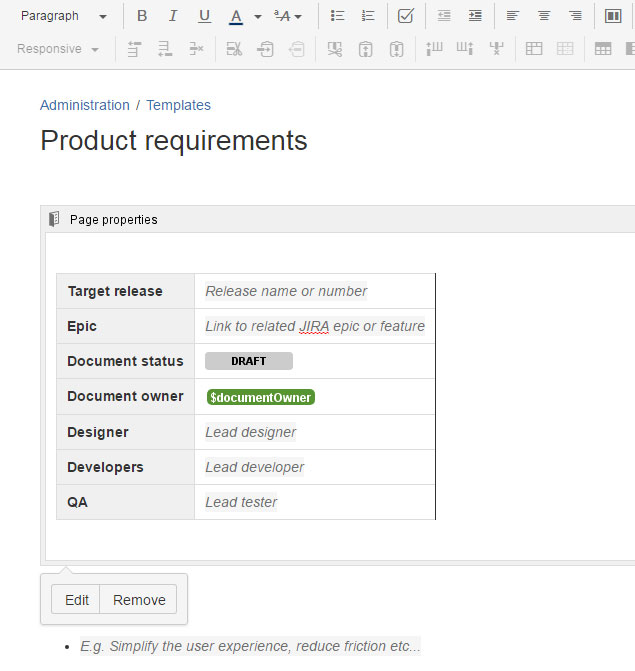Screen dimensions: 635x671
Task: Toggle table heading row
Action: [x=603, y=49]
